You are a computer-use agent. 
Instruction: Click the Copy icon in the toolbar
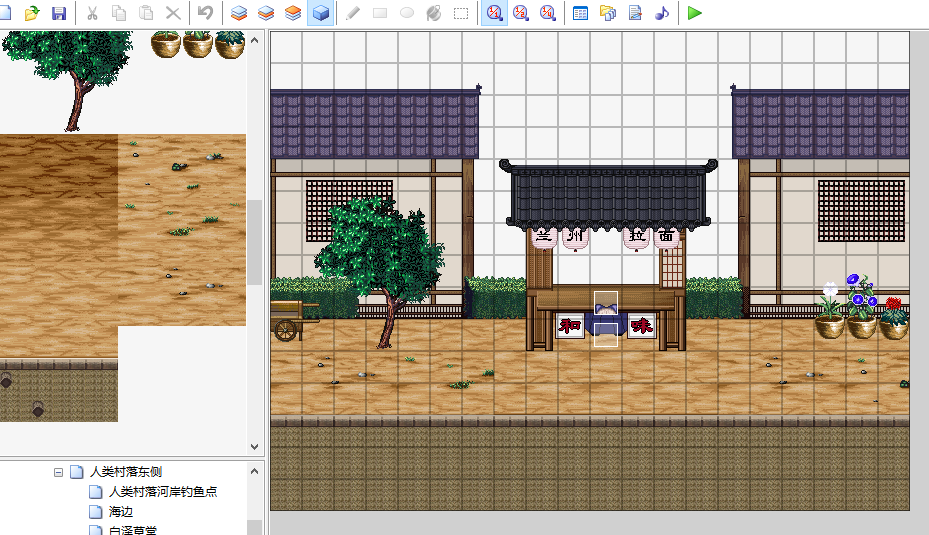119,12
